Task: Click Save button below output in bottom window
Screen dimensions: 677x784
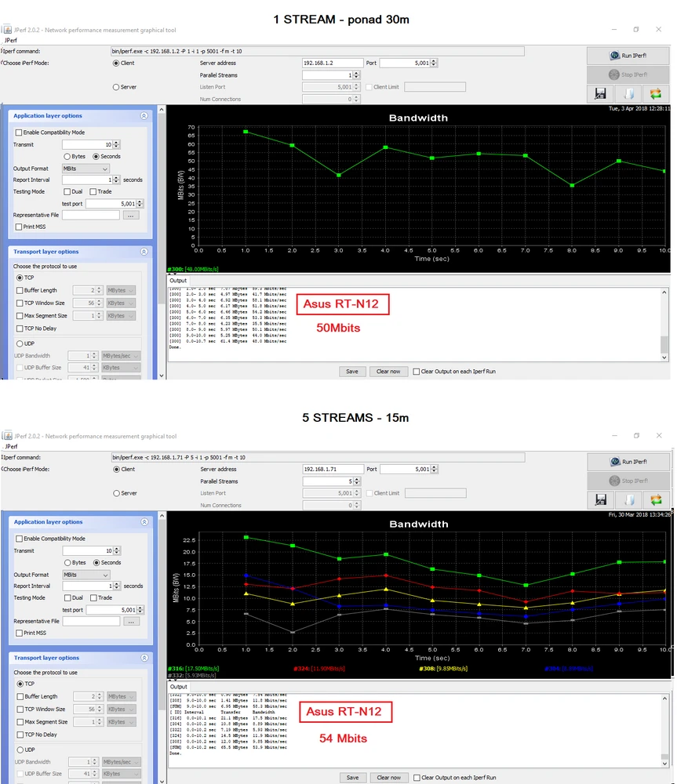Action: (x=352, y=777)
